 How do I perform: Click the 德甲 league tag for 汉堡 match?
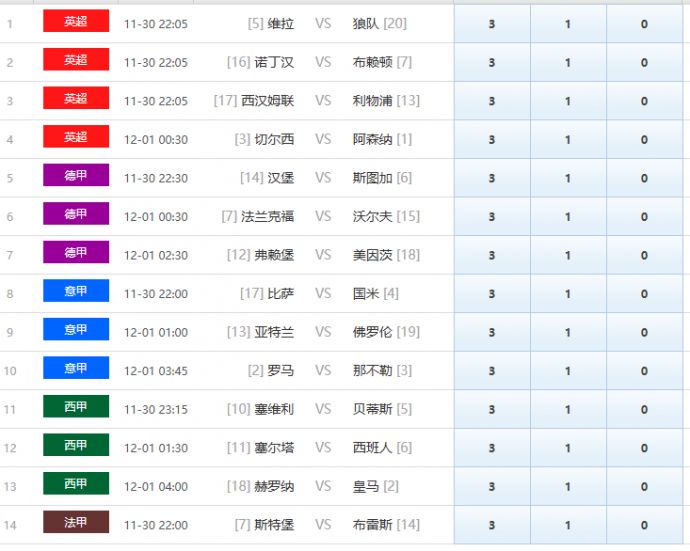pyautogui.click(x=76, y=176)
